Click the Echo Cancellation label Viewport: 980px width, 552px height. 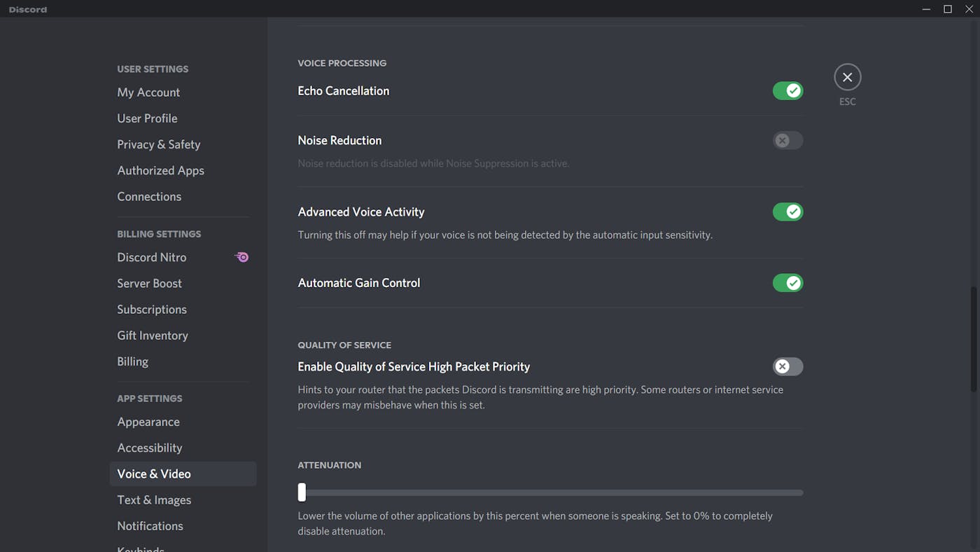tap(344, 91)
